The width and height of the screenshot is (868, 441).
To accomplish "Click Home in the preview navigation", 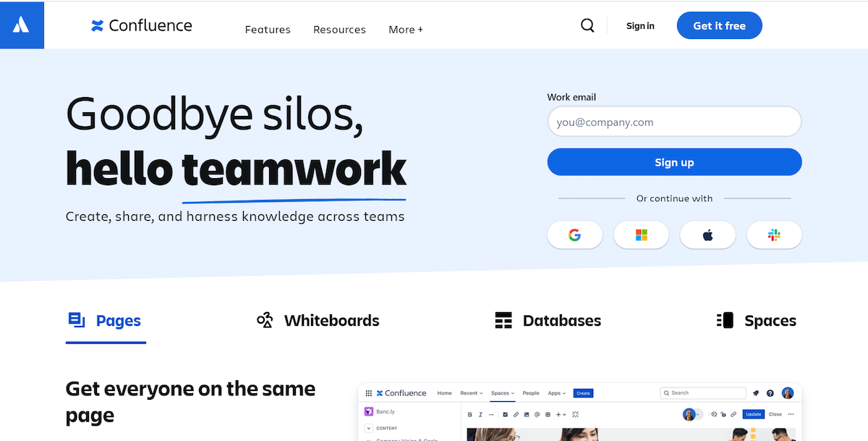I will coord(444,393).
